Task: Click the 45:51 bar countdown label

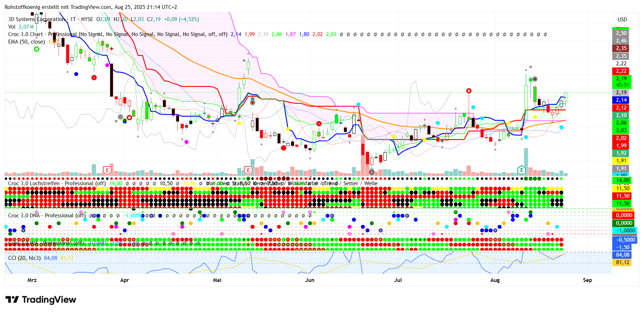Action: point(622,85)
